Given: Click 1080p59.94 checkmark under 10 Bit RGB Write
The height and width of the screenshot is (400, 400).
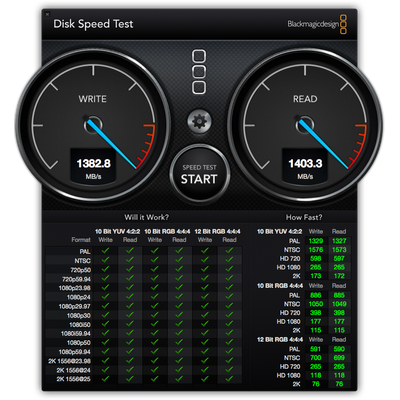Looking at the screenshot, I should [x=154, y=351].
